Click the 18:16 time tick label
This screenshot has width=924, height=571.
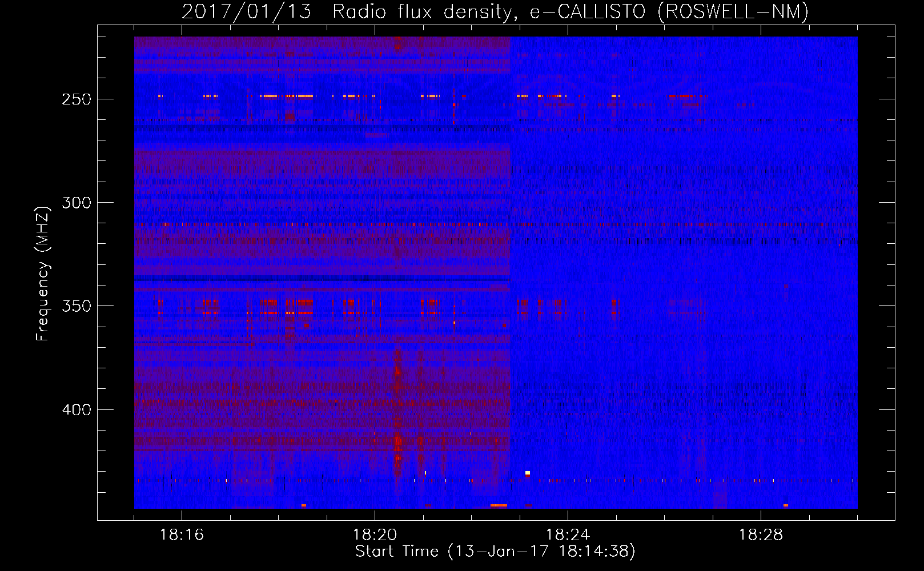pyautogui.click(x=182, y=535)
